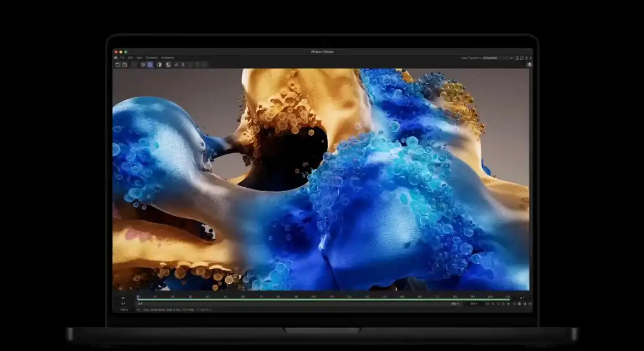Select the highlighted filter icon in the toolbar
Image resolution: width=644 pixels, height=351 pixels.
tap(149, 64)
